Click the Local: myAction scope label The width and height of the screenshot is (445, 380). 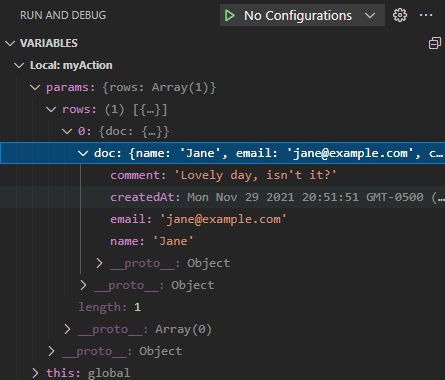tap(71, 65)
